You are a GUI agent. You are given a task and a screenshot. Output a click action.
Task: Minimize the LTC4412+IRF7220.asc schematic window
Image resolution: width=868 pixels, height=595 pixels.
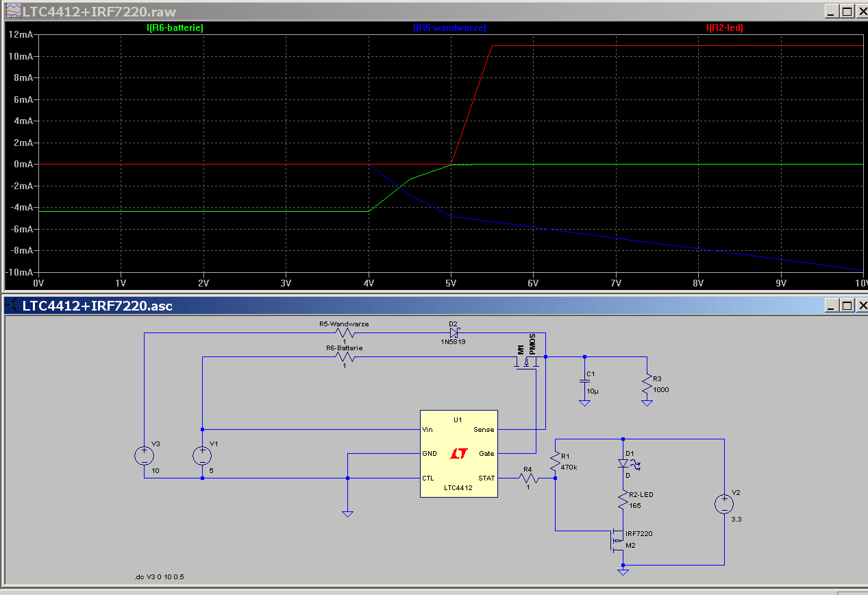831,306
